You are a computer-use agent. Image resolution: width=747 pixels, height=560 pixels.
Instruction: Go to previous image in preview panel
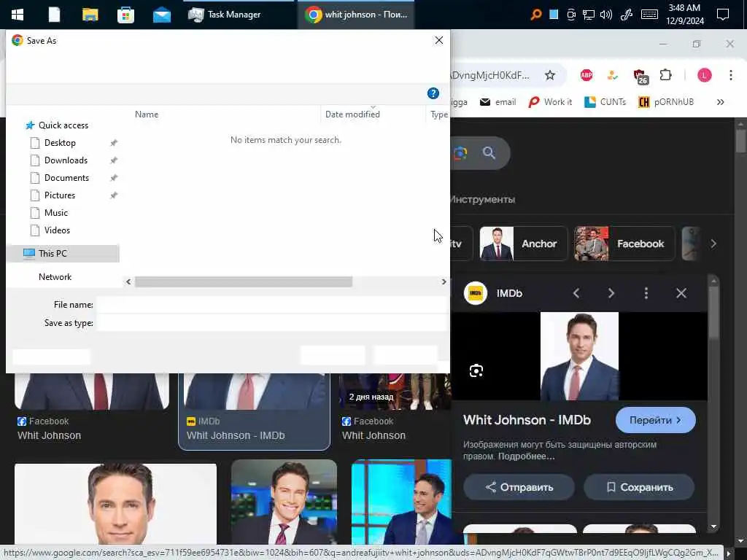coord(576,293)
